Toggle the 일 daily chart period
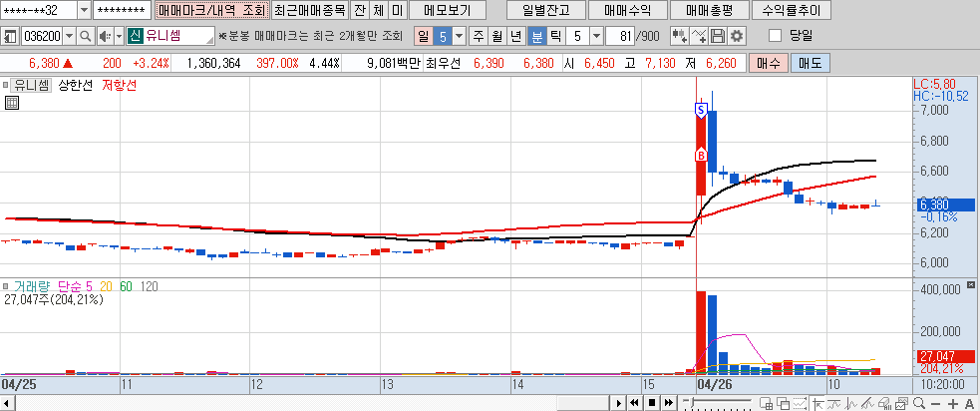The width and height of the screenshot is (980, 411). pyautogui.click(x=423, y=37)
